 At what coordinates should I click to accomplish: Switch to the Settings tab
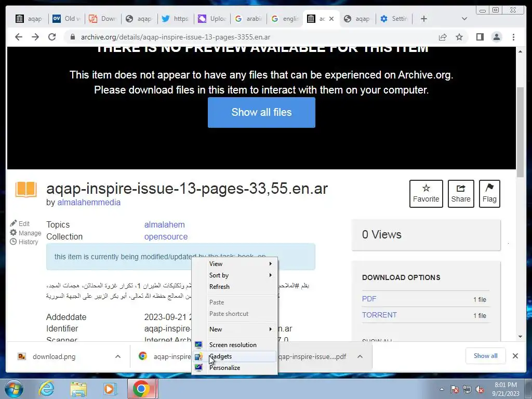pos(394,19)
